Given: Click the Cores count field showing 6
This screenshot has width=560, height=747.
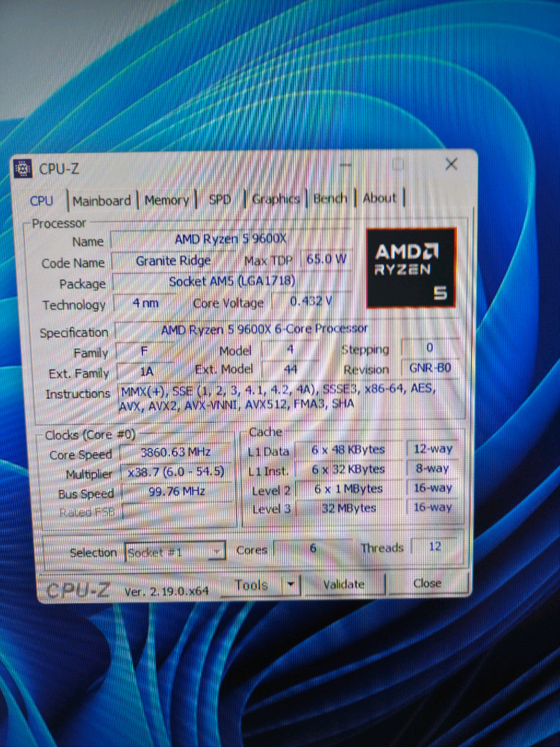Looking at the screenshot, I should click(x=313, y=548).
